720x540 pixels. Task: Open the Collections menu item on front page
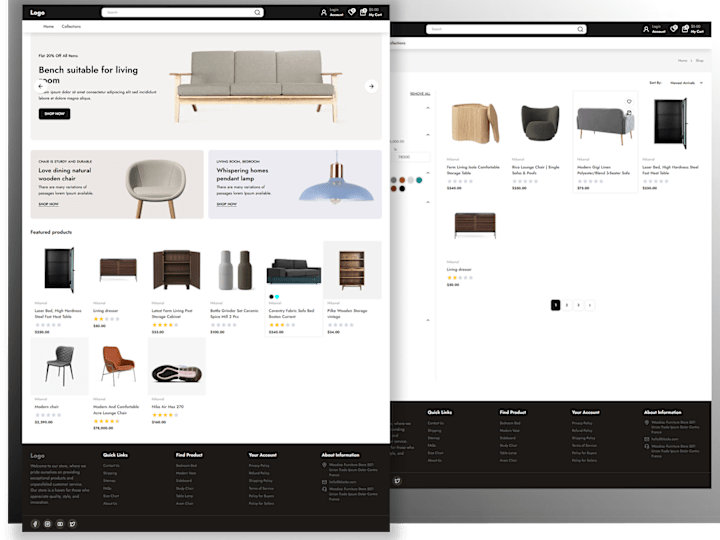[x=71, y=26]
